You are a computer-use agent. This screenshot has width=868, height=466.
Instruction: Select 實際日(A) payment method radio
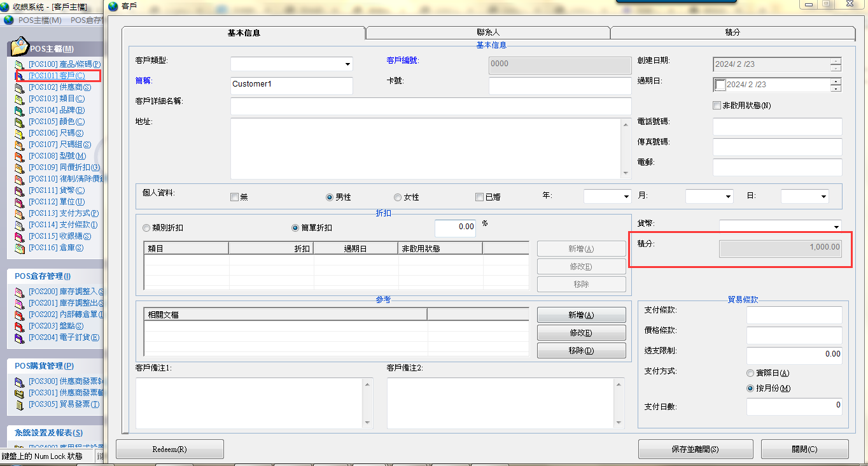[x=751, y=373]
